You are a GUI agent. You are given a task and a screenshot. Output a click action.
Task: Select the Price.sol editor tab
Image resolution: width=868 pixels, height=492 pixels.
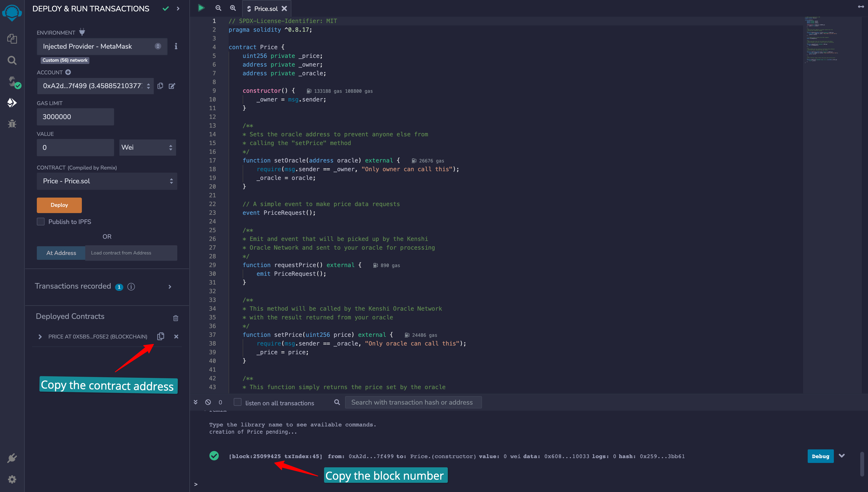(x=265, y=9)
